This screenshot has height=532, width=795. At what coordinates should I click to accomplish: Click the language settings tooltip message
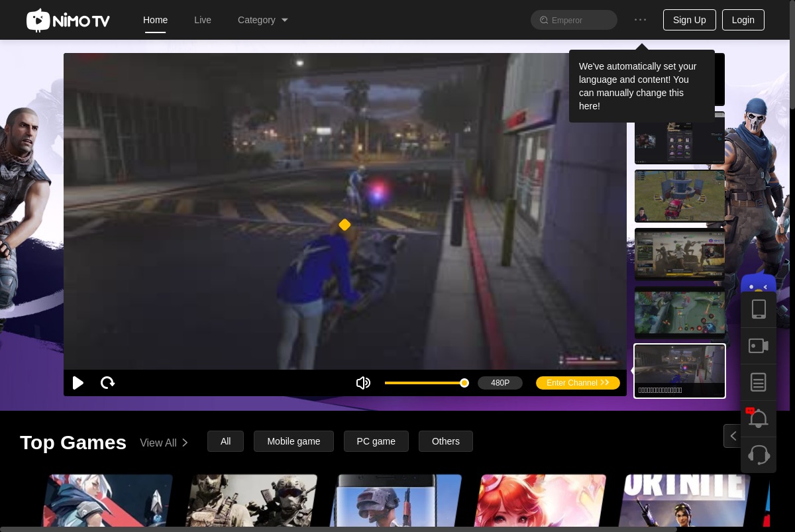pos(641,86)
